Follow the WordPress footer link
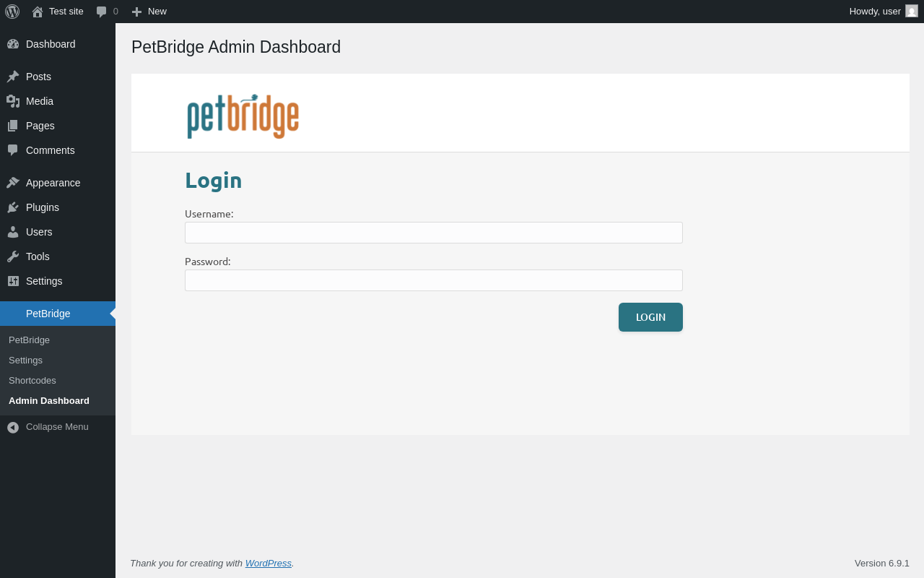924x578 pixels. [x=268, y=563]
